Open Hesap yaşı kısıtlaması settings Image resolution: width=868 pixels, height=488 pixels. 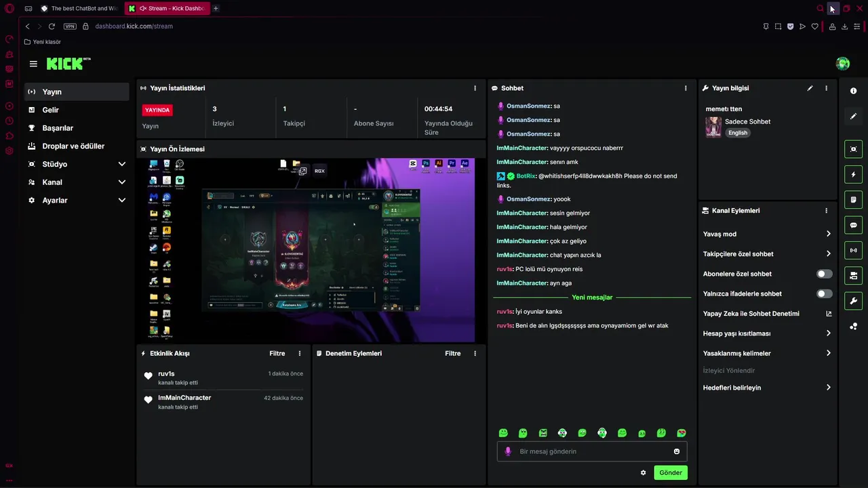click(768, 333)
